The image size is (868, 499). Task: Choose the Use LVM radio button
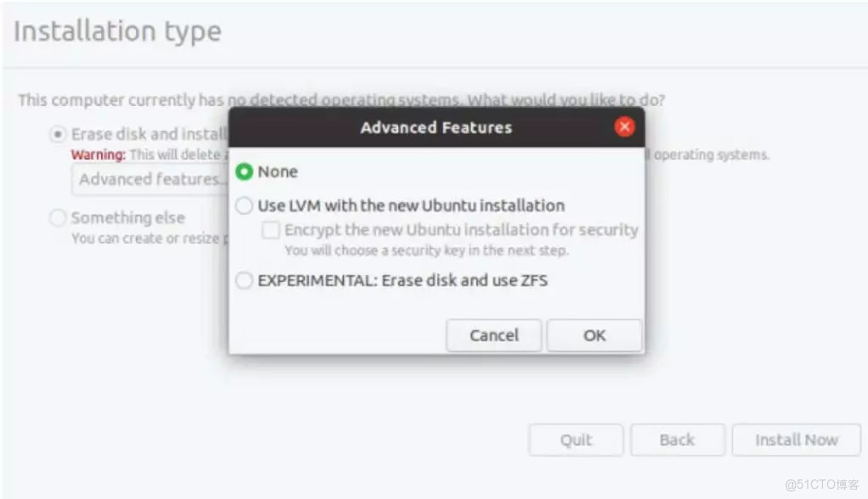245,205
